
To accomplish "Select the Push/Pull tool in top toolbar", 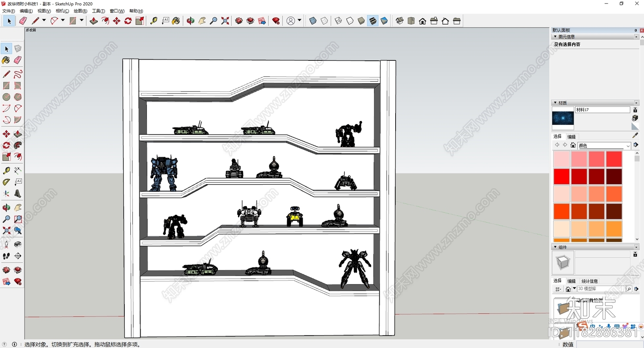I will 94,21.
